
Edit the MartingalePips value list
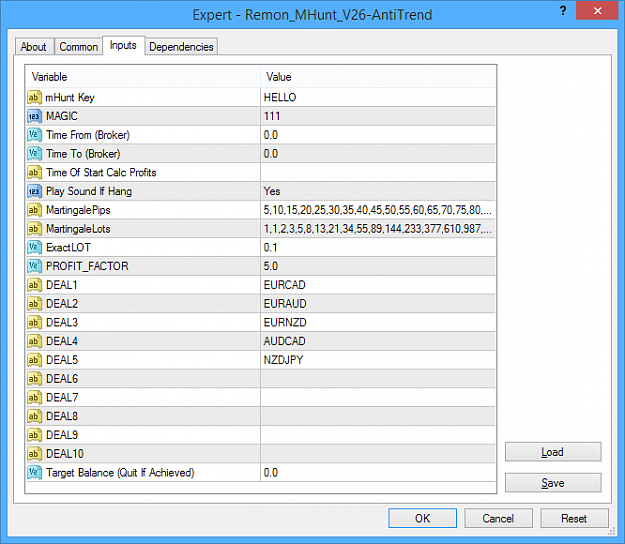(378, 210)
